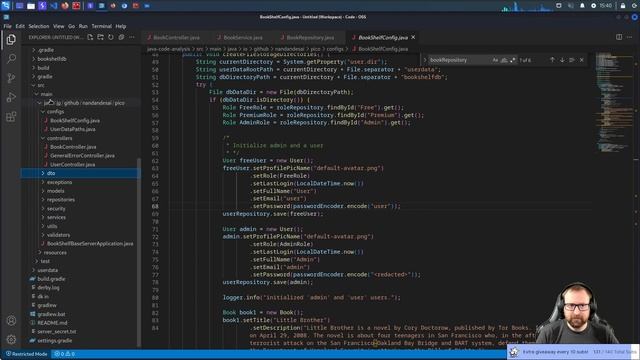Open Explorer more actions ellipsis

(x=131, y=37)
